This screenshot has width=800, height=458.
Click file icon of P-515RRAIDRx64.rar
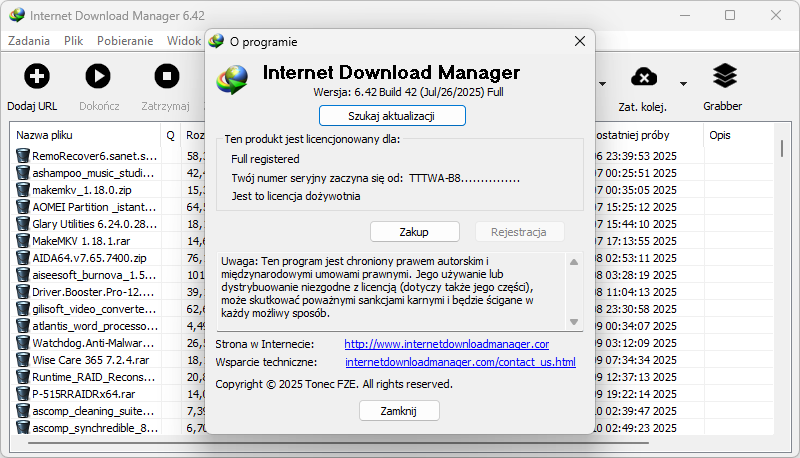22,394
